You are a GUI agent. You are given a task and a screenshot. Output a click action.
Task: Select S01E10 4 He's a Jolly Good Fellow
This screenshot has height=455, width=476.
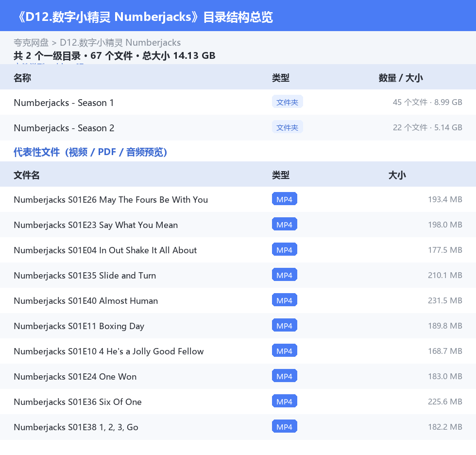point(109,351)
